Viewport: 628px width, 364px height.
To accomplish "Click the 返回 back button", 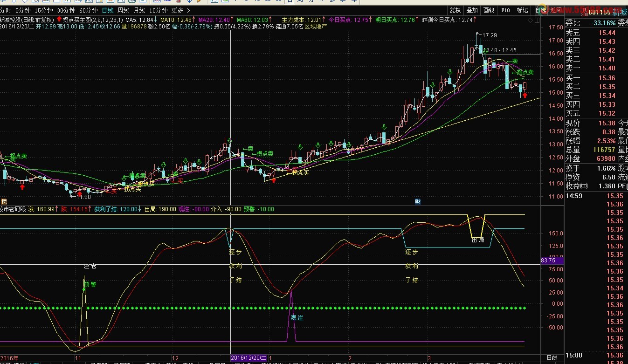I will coord(556,10).
